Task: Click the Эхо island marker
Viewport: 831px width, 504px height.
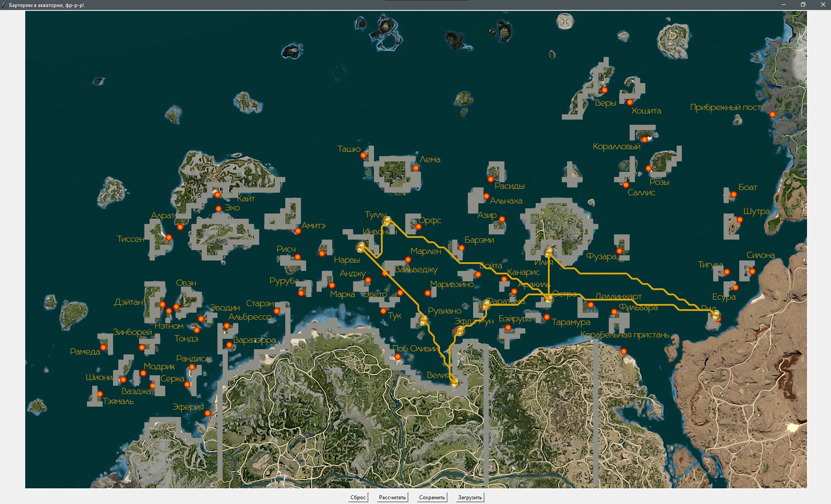Action: [x=218, y=209]
